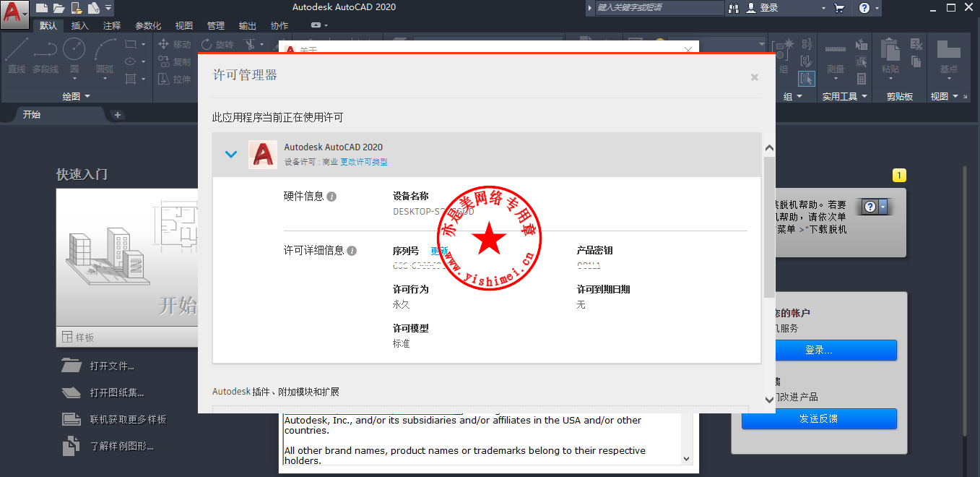Click the license manager scrollbar up arrow
The height and width of the screenshot is (477, 980).
(769, 148)
